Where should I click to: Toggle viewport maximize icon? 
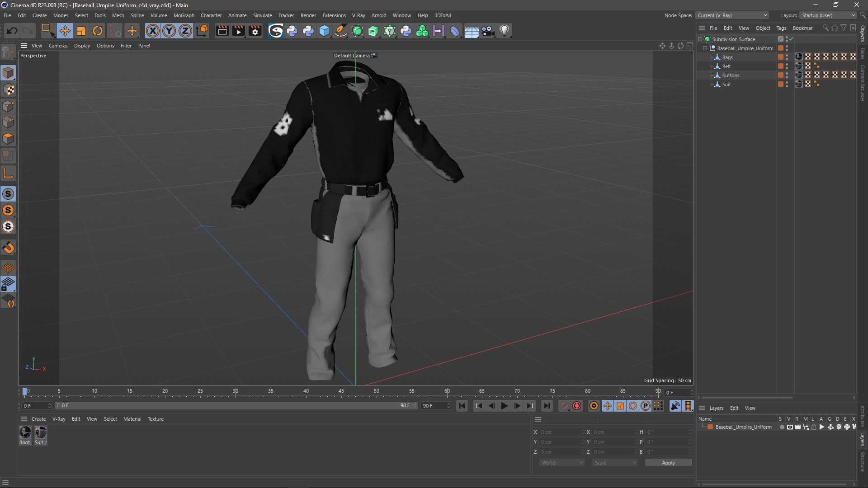[690, 46]
